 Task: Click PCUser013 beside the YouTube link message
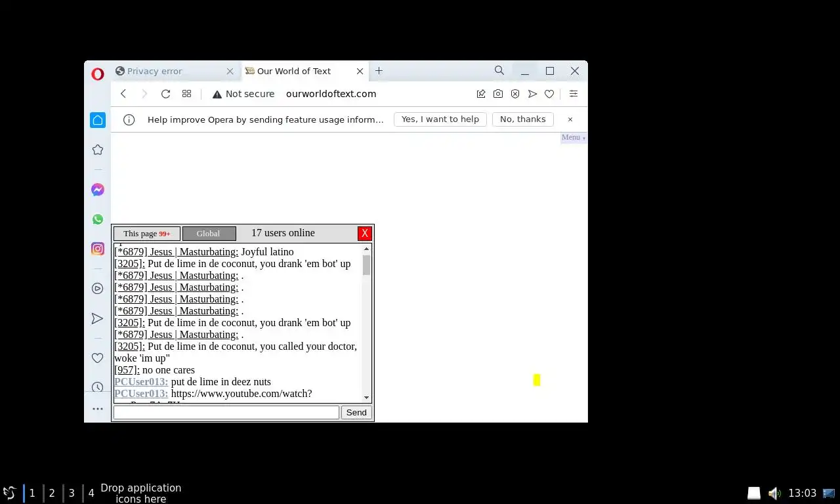(x=141, y=394)
